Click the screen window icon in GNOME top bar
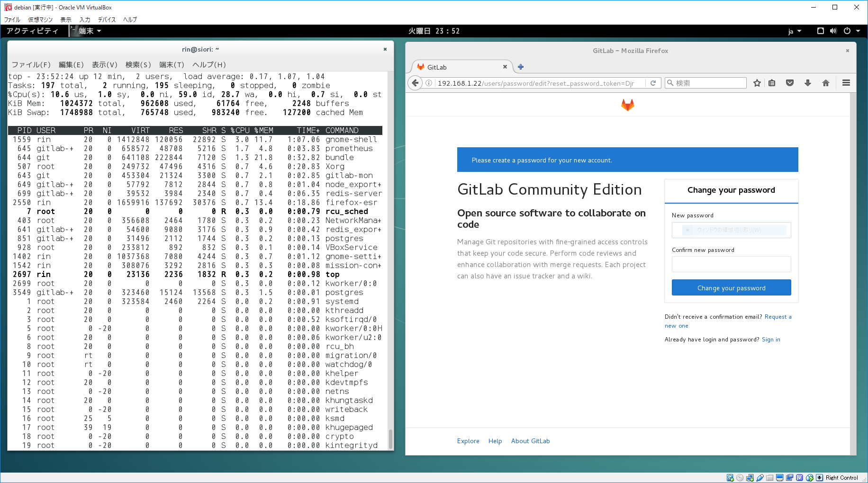 pyautogui.click(x=821, y=31)
